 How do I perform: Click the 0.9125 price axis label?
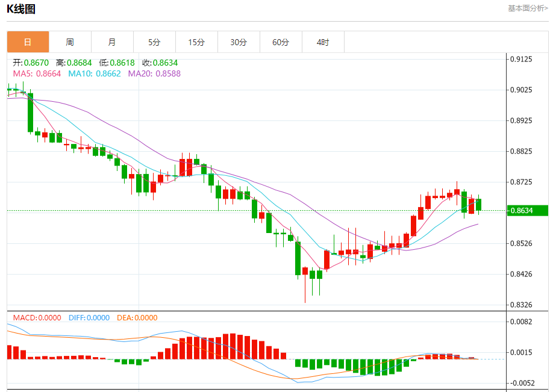click(521, 59)
